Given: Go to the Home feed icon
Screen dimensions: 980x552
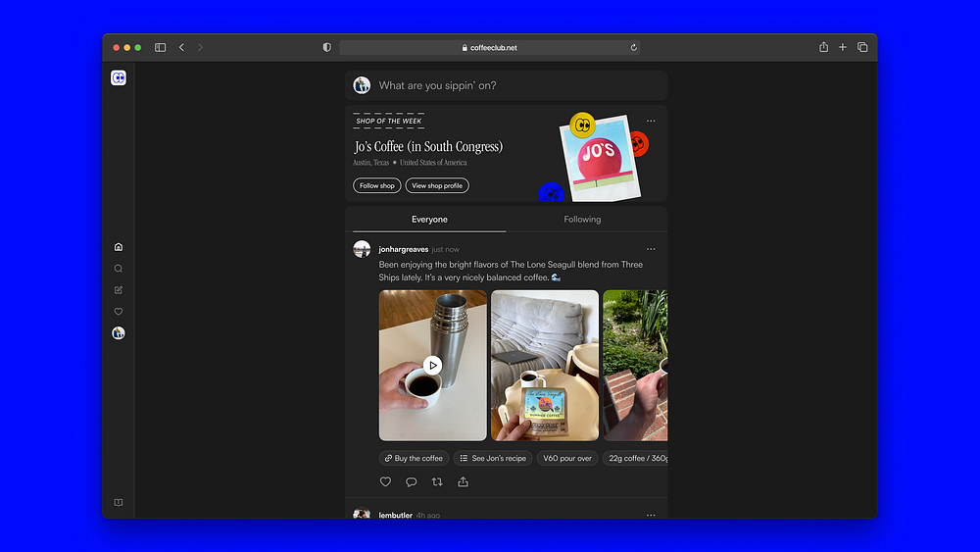Looking at the screenshot, I should point(119,247).
